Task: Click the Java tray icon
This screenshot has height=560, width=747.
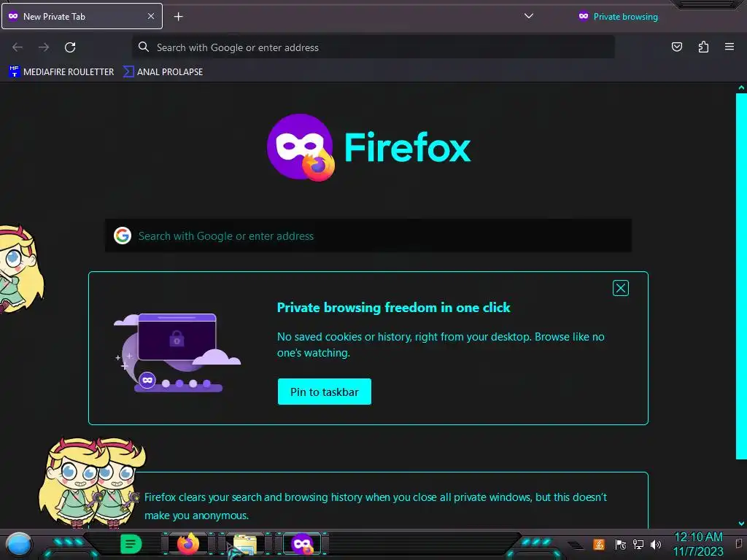Action: (599, 544)
